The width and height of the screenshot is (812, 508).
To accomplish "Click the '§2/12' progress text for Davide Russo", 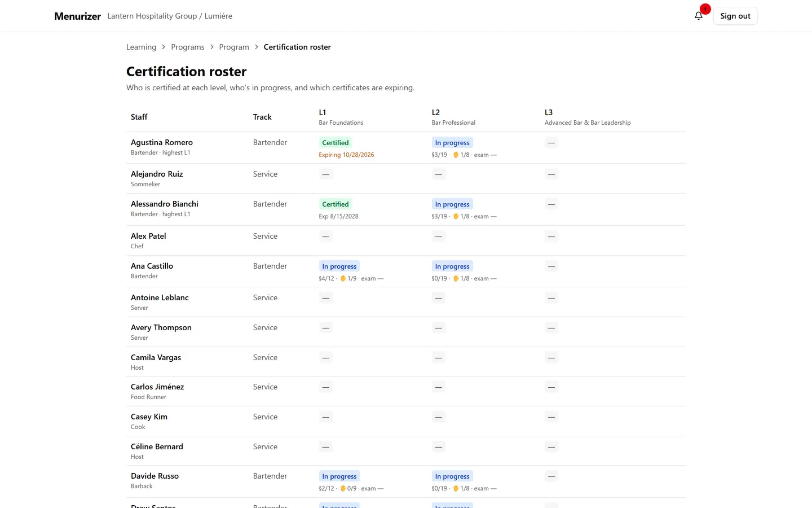I will (326, 488).
